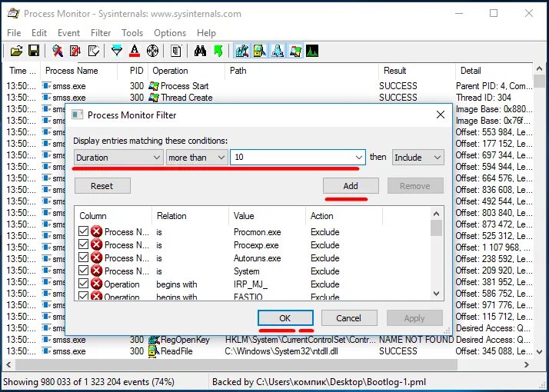The height and width of the screenshot is (392, 549).
Task: Click the Clear display eraser icon
Action: click(x=94, y=51)
